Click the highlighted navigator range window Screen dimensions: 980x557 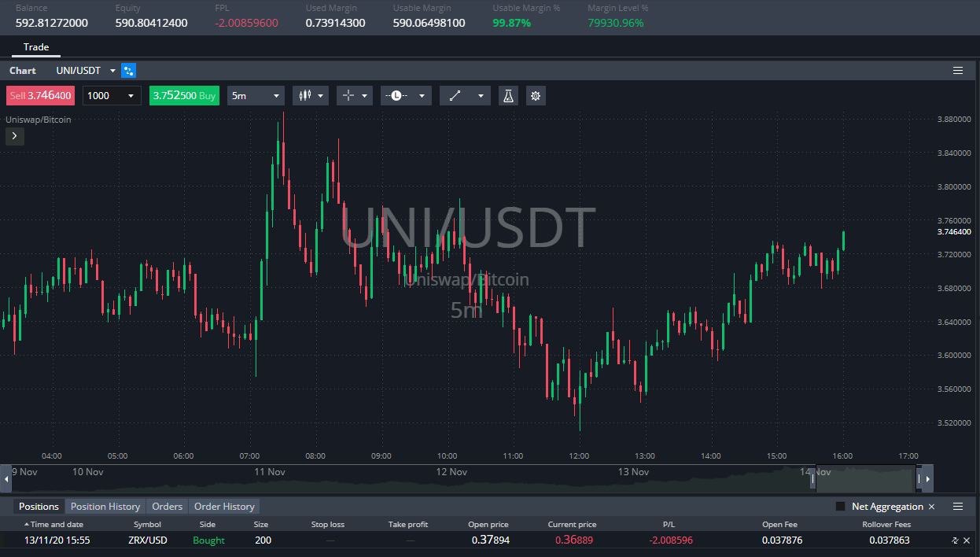(x=865, y=478)
